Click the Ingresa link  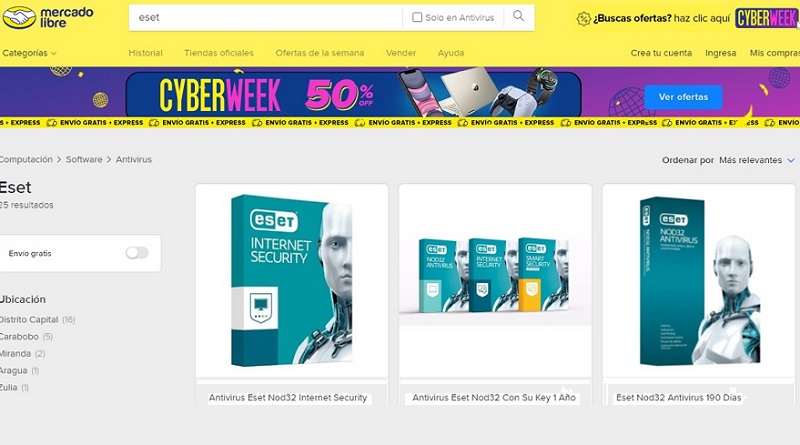point(720,53)
